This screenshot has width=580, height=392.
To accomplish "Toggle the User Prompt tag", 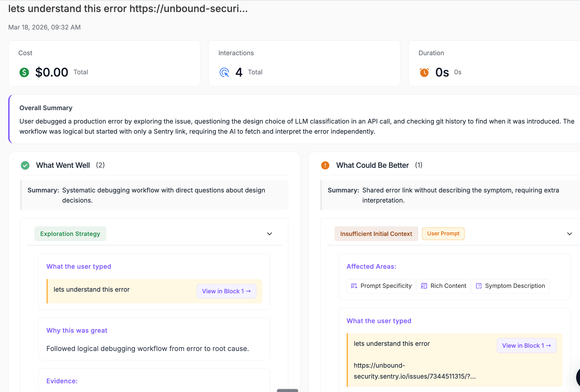I will (x=443, y=233).
